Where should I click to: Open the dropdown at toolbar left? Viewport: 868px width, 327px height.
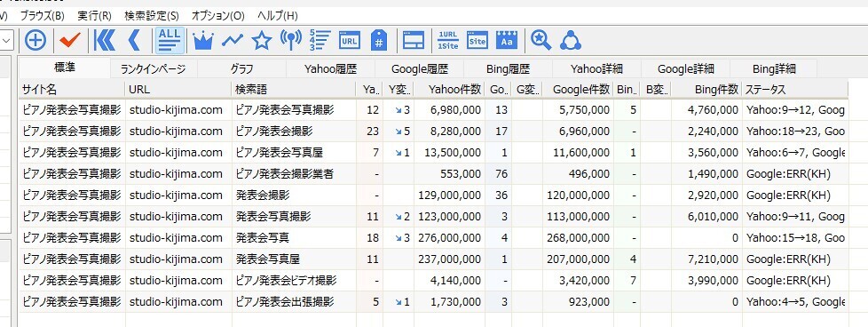tap(6, 41)
